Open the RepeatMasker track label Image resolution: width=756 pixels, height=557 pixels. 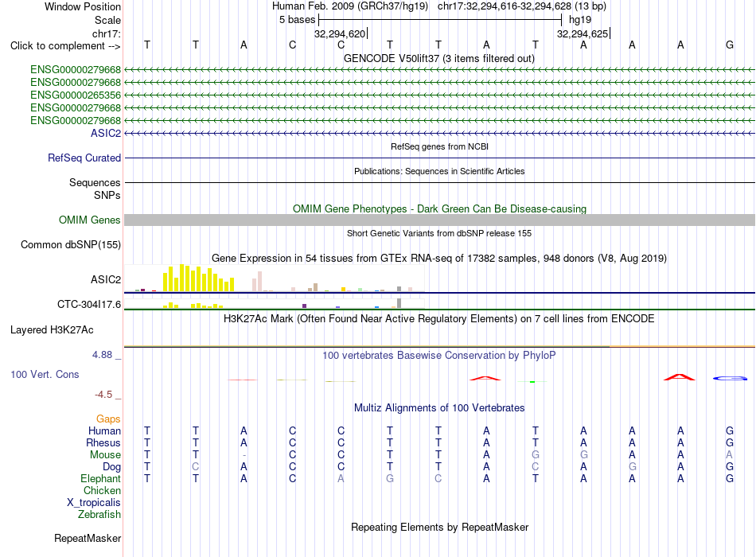(88, 538)
